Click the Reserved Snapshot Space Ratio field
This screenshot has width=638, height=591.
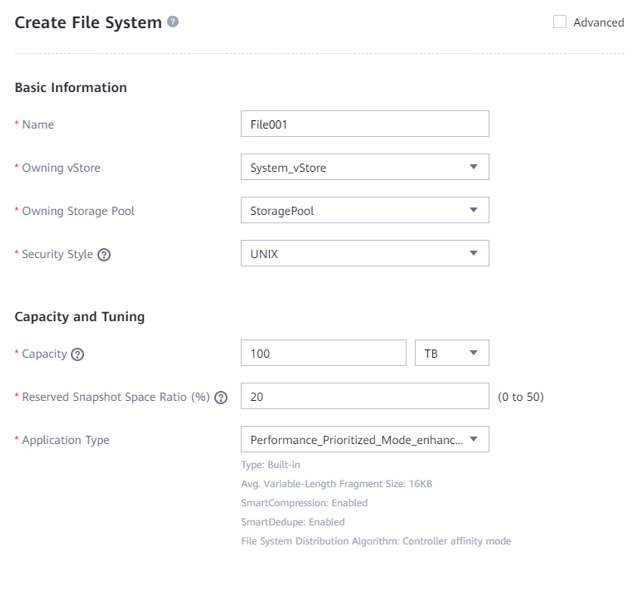point(364,396)
